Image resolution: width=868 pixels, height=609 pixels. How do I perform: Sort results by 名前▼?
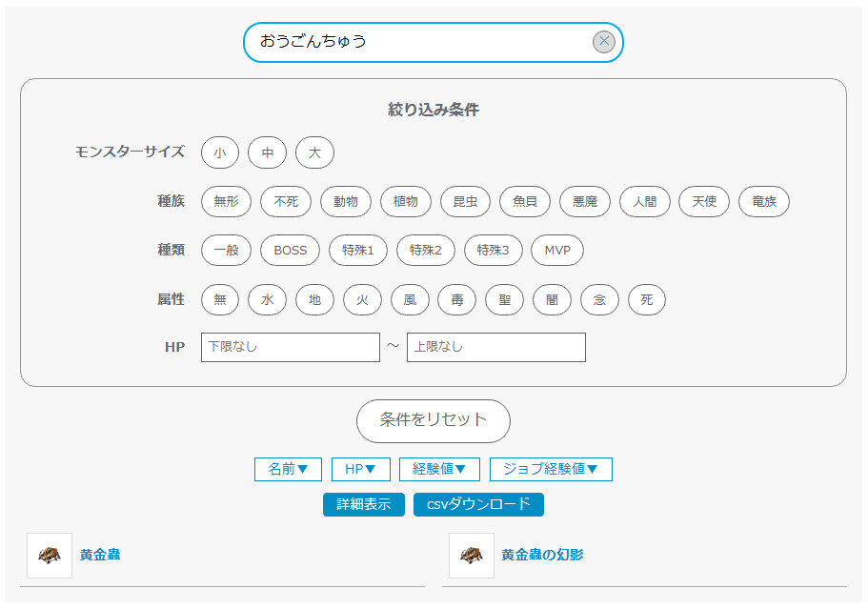pos(288,469)
